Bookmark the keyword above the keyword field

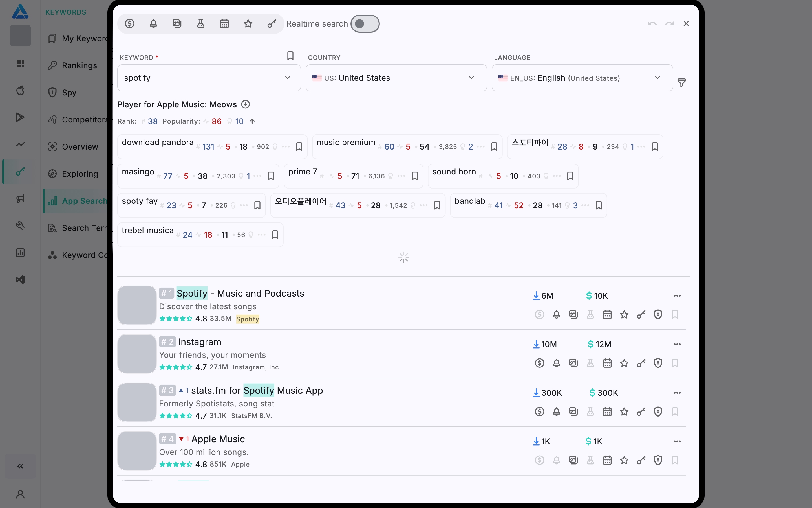[290, 55]
